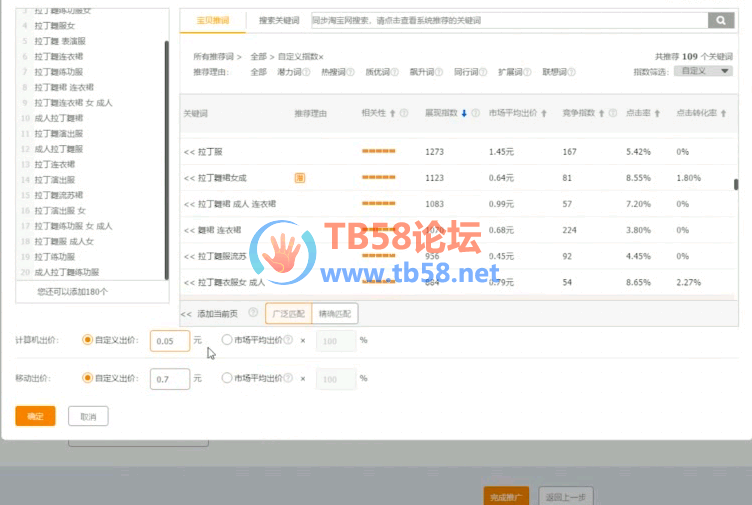Click the keyword table vertical scrollbar
The width and height of the screenshot is (752, 505).
pos(736,185)
